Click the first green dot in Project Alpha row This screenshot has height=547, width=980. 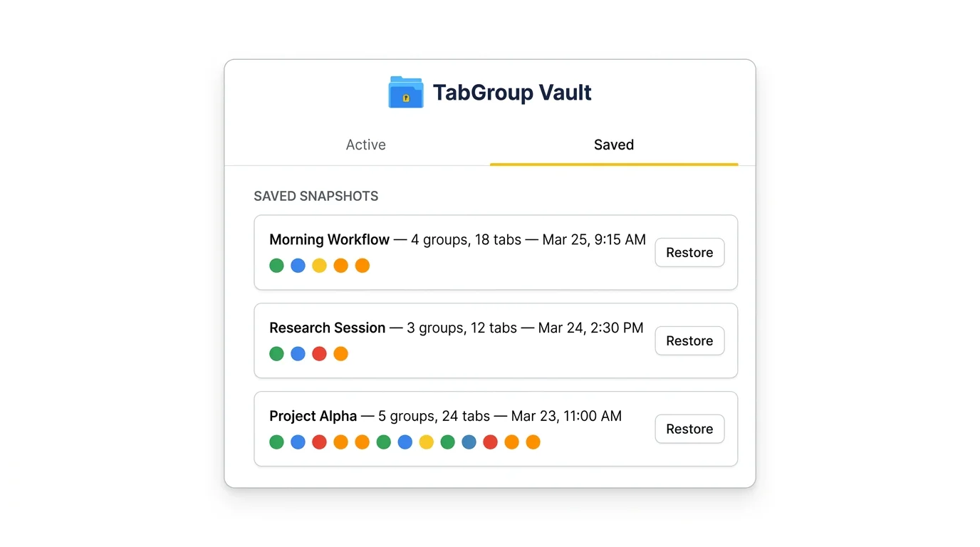point(276,442)
